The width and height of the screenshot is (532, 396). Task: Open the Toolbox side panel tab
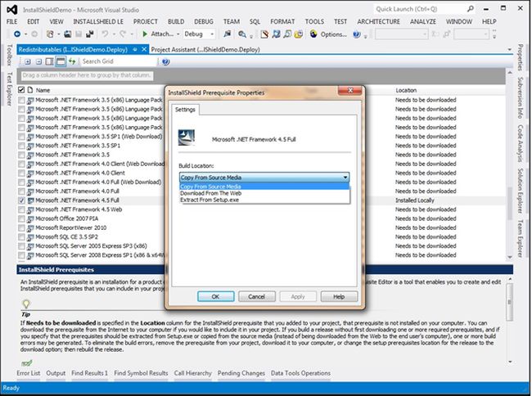coord(10,55)
